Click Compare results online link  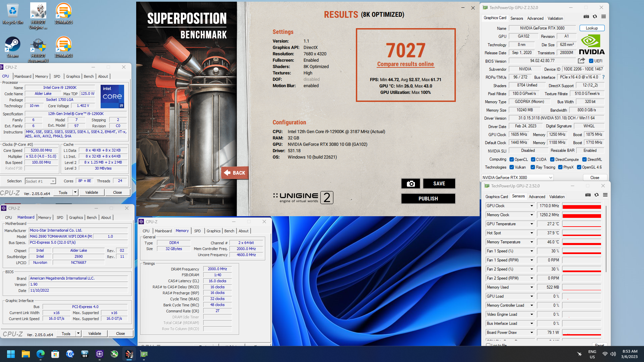point(406,64)
